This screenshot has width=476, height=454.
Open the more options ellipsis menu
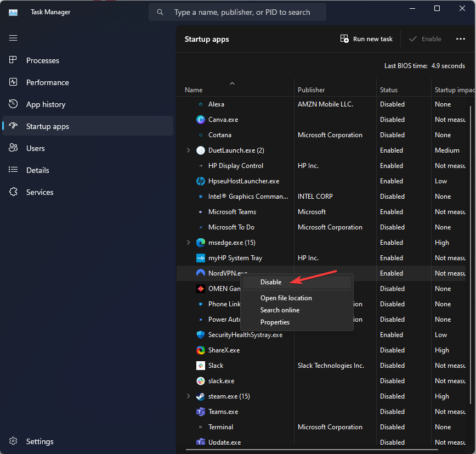tap(461, 39)
